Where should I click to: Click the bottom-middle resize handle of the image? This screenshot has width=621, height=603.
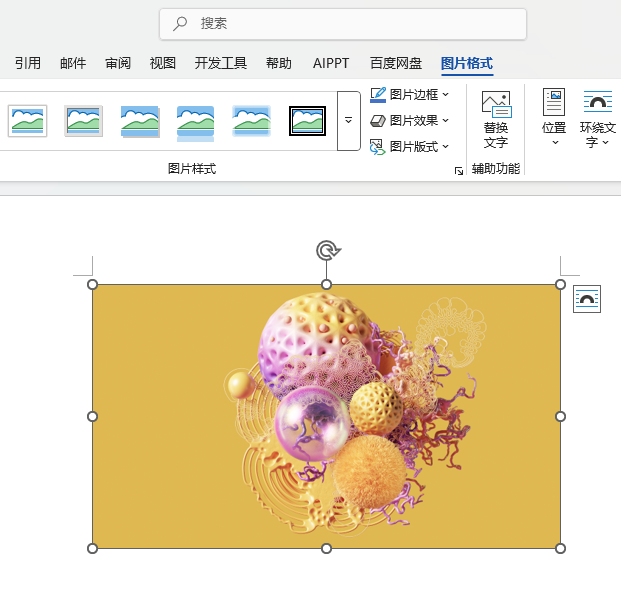326,548
